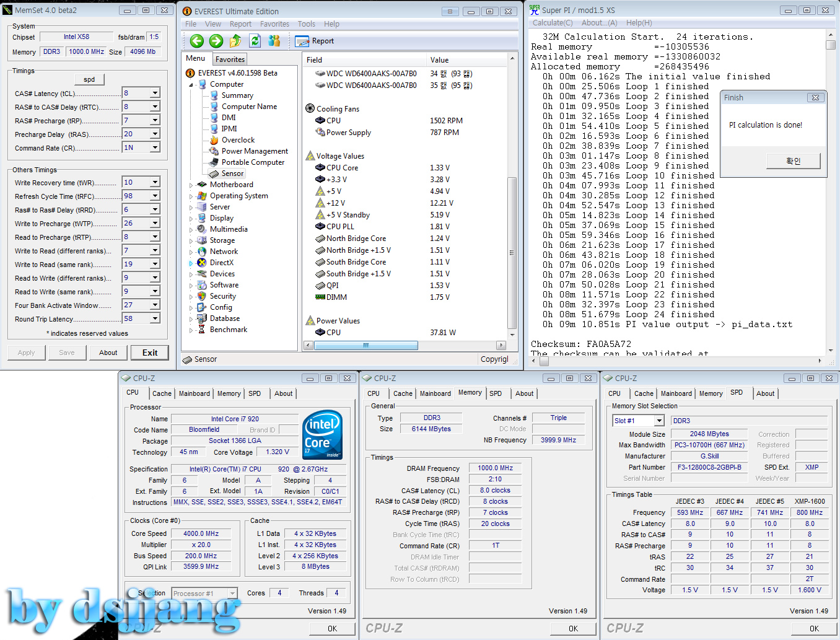840x640 pixels.
Task: Open the CAS# Latency dropdown in MemSet
Action: (155, 94)
